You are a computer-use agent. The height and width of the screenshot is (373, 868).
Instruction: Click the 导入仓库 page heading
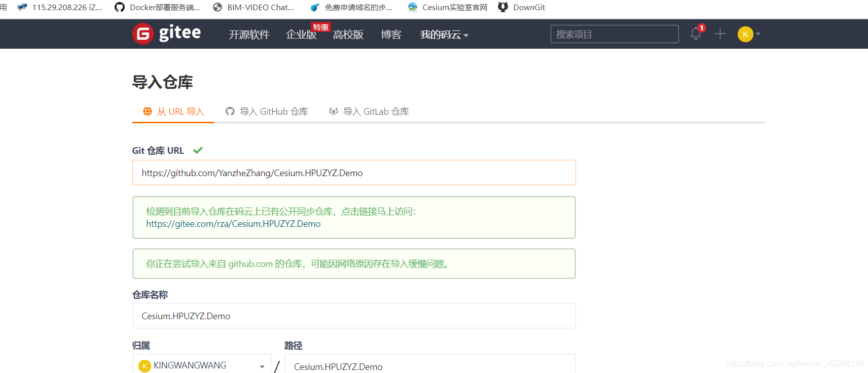click(163, 82)
